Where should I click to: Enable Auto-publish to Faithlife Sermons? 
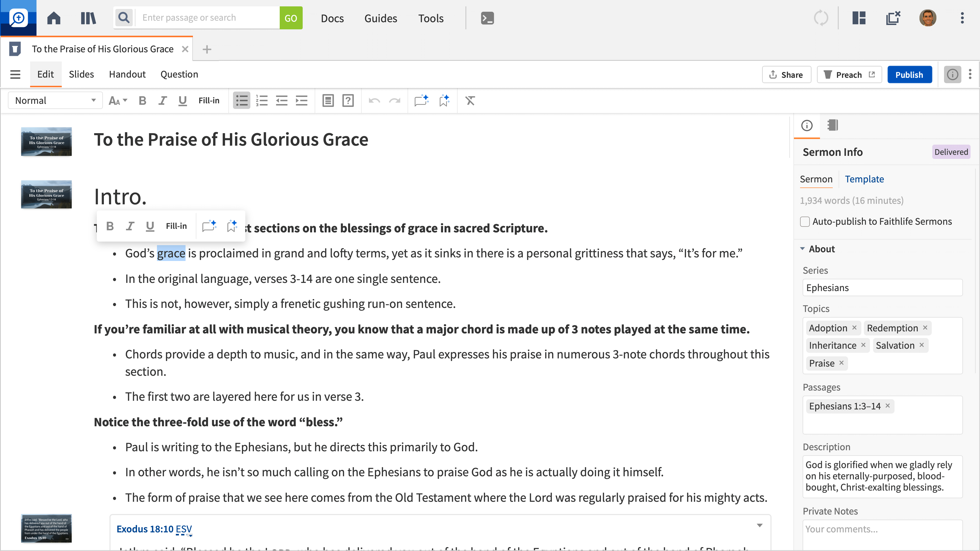click(x=805, y=222)
